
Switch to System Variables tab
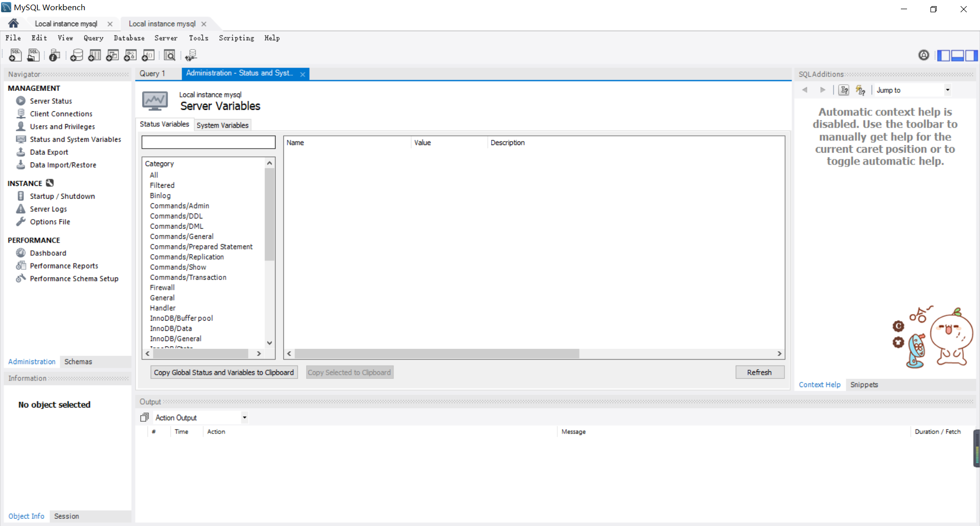pos(223,125)
